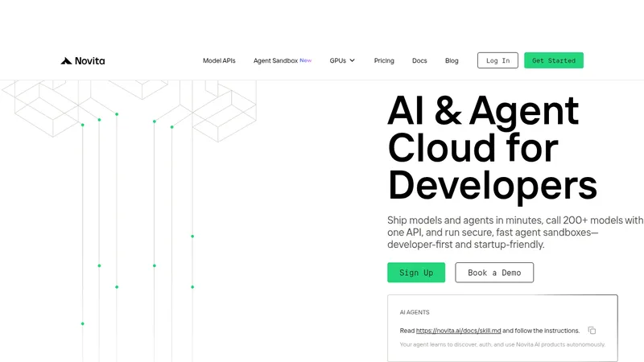The height and width of the screenshot is (362, 644).
Task: Click the 'AI AGENTS' label
Action: [415, 312]
